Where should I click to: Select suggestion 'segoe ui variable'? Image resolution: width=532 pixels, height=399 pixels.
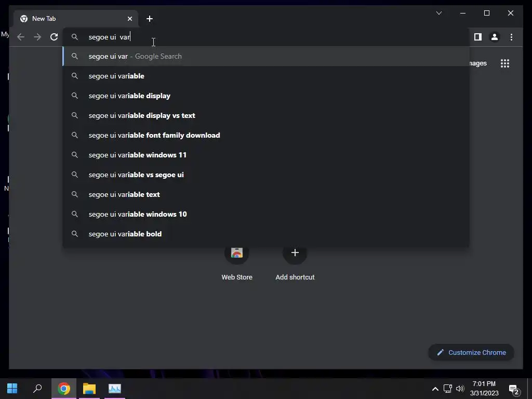click(x=266, y=76)
